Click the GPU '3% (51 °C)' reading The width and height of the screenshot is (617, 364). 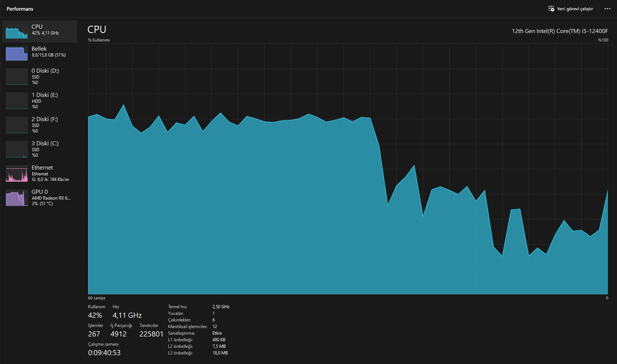tap(42, 204)
